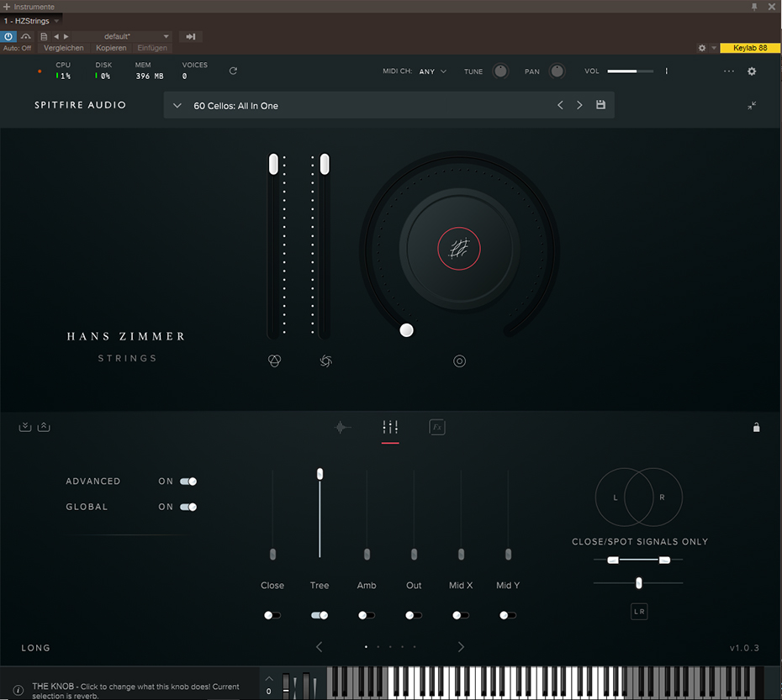Click the stereo pan slider handle
782x700 pixels.
[x=639, y=583]
